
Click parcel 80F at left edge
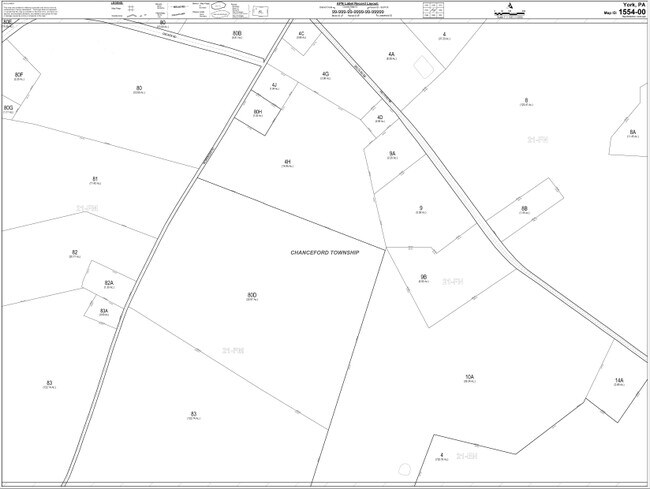click(18, 76)
